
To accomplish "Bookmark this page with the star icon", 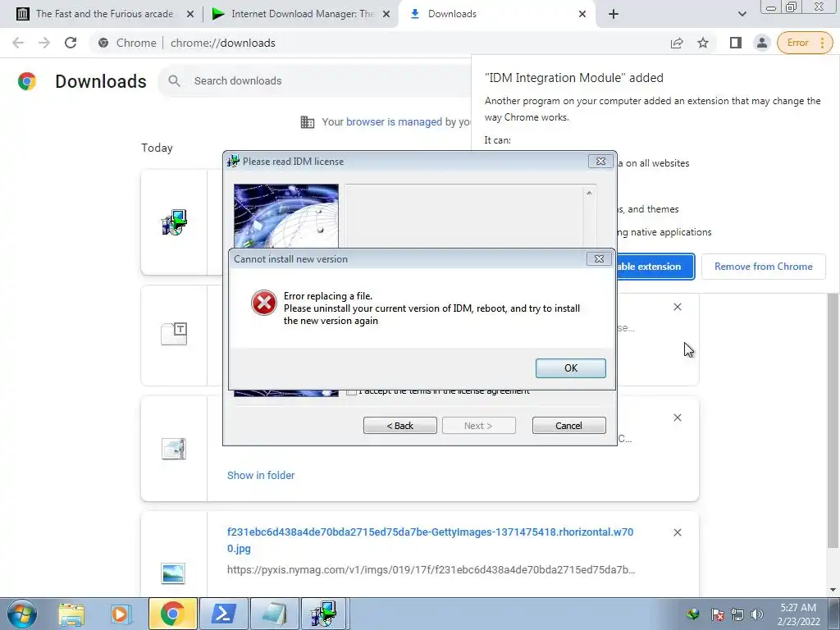I will 703,43.
